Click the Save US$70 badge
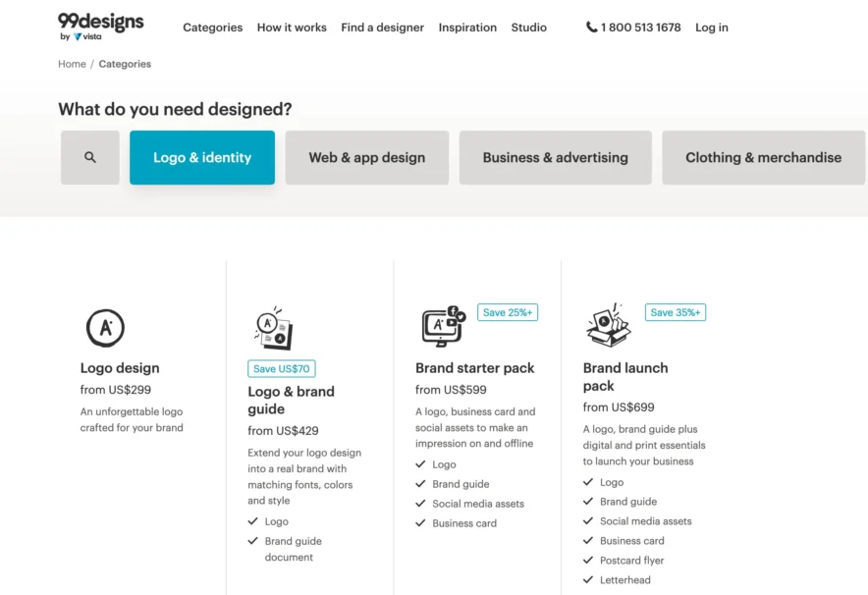 tap(281, 368)
